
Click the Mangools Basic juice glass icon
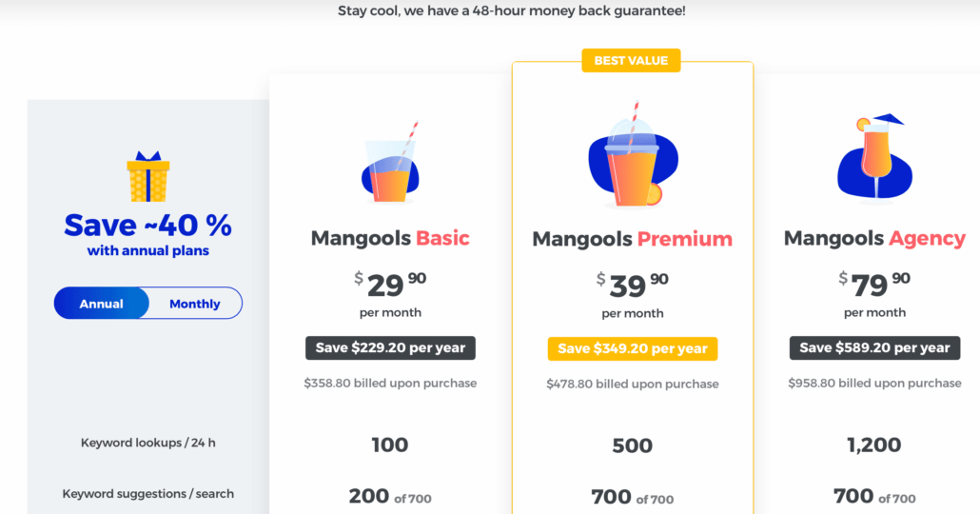point(391,163)
